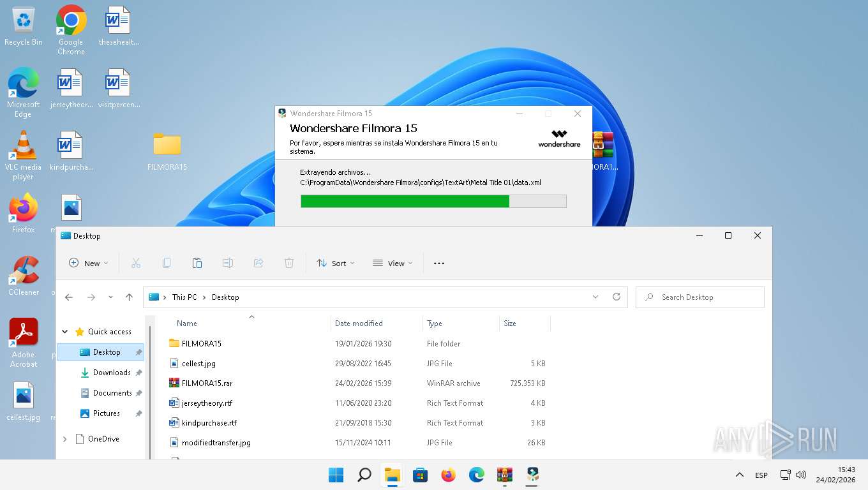The width and height of the screenshot is (868, 490).
Task: Click File Explorer icon on taskbar
Action: (392, 475)
